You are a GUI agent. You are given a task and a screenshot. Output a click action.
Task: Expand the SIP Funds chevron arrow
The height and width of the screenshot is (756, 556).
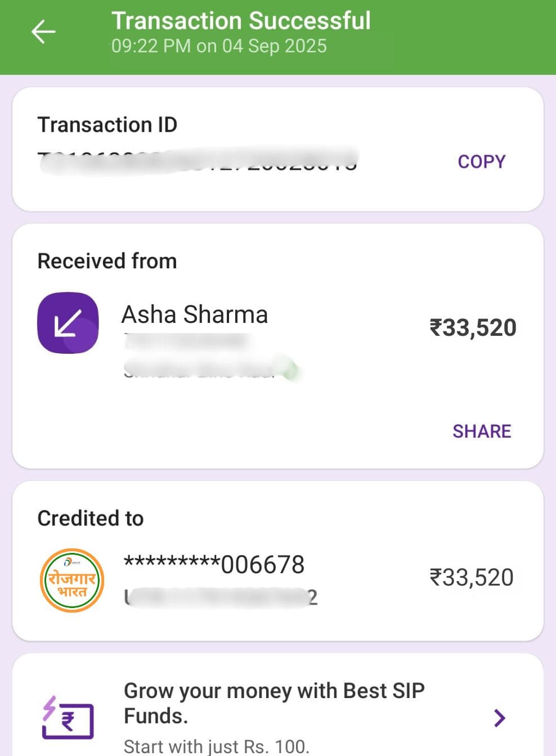[x=499, y=718]
